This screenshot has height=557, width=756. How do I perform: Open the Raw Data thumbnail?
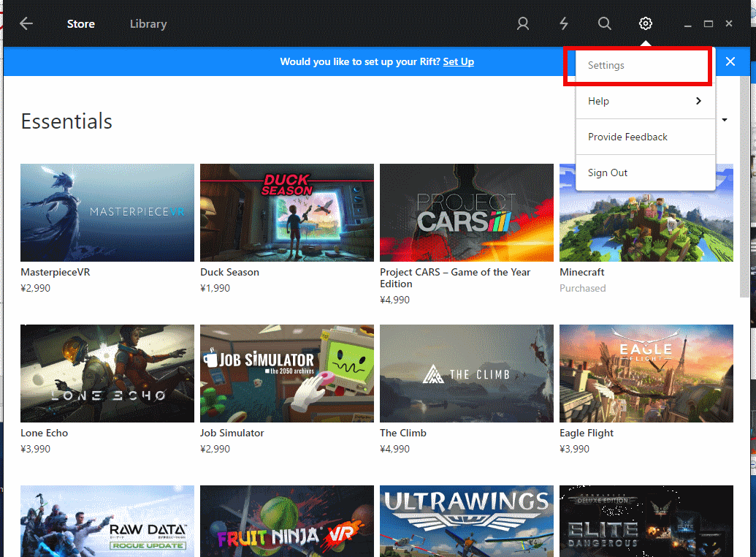tap(107, 520)
